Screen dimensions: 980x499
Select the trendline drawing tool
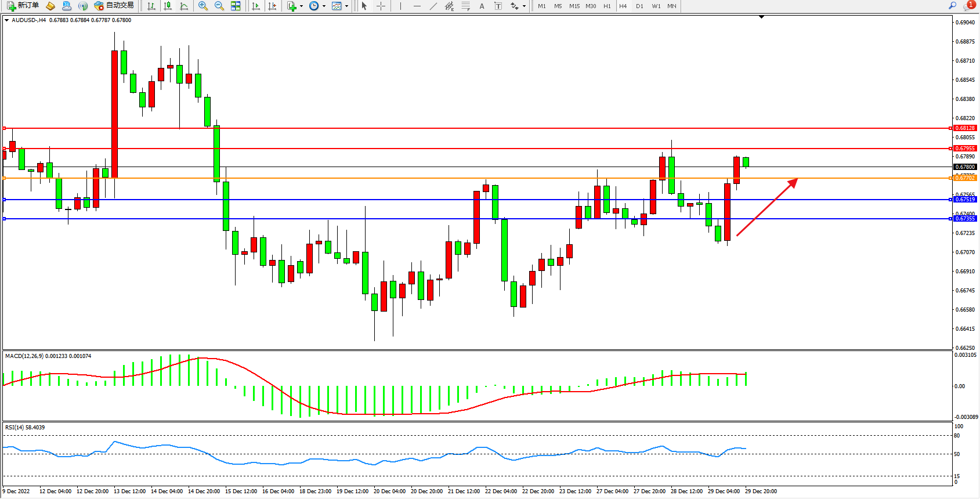pos(433,6)
